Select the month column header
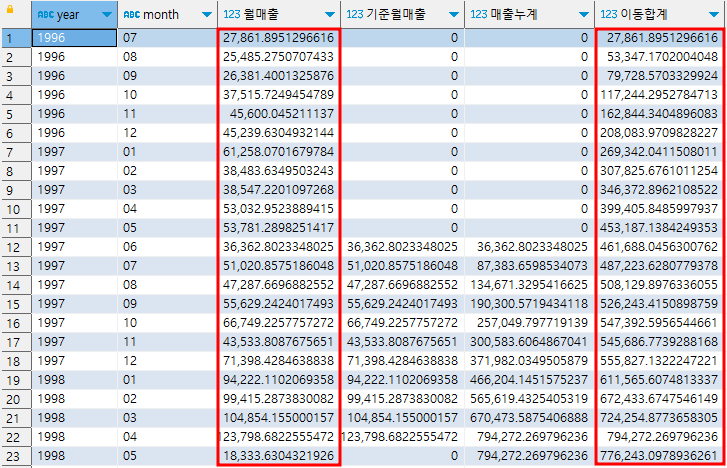The image size is (727, 468). point(167,14)
